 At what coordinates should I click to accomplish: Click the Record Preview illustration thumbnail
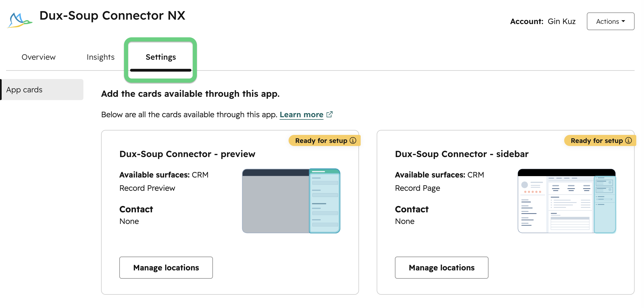tap(291, 201)
